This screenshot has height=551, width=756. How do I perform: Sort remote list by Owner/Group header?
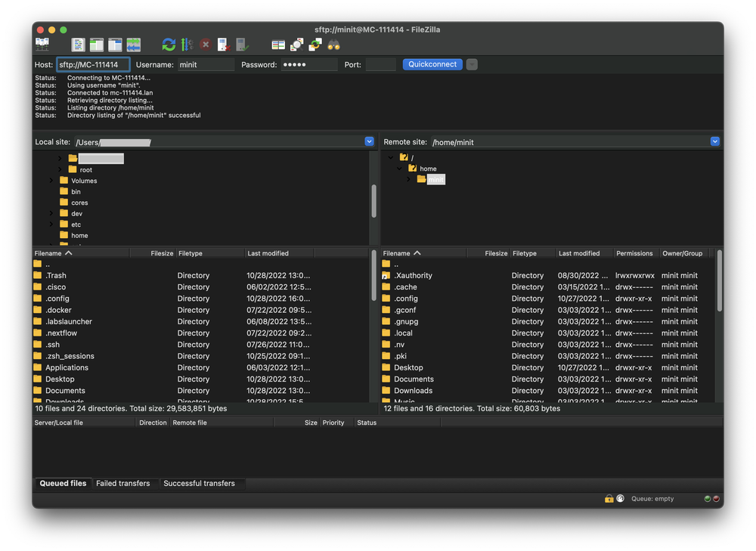coord(683,253)
